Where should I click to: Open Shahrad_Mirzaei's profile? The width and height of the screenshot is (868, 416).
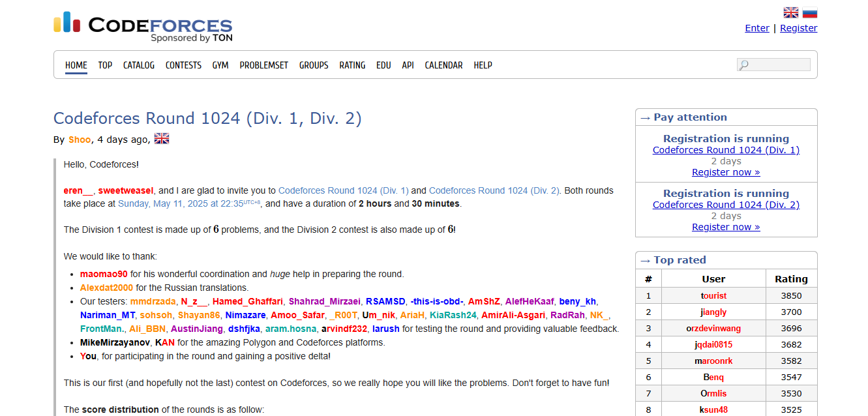coord(324,301)
